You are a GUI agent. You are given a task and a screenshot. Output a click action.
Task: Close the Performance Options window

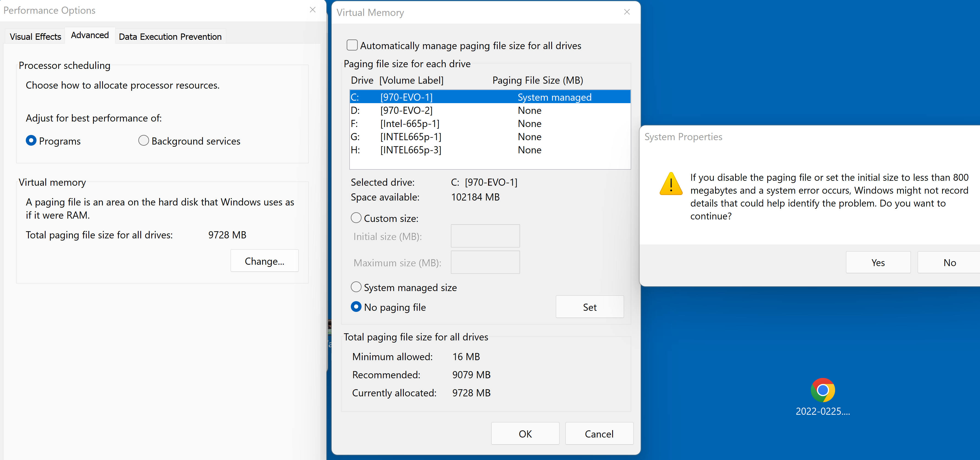click(x=313, y=10)
